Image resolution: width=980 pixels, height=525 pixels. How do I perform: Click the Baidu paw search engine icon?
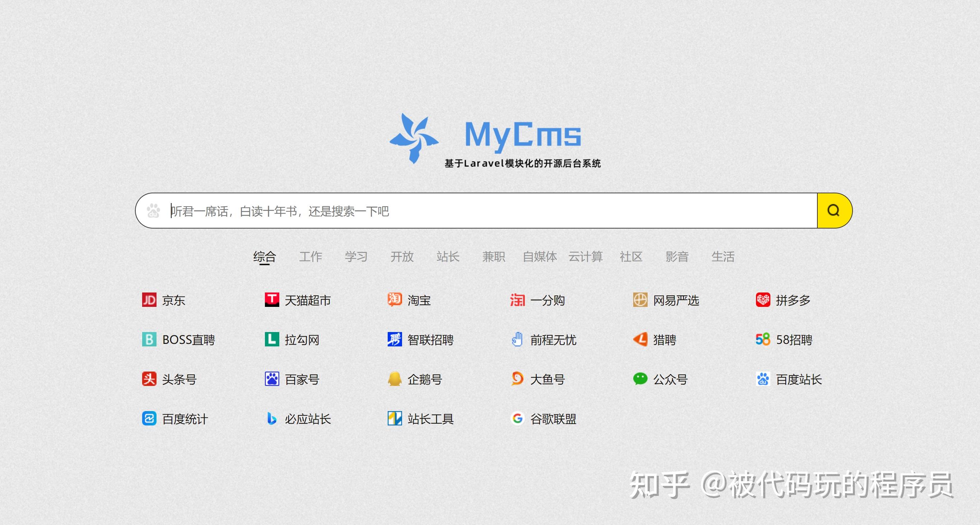[153, 211]
